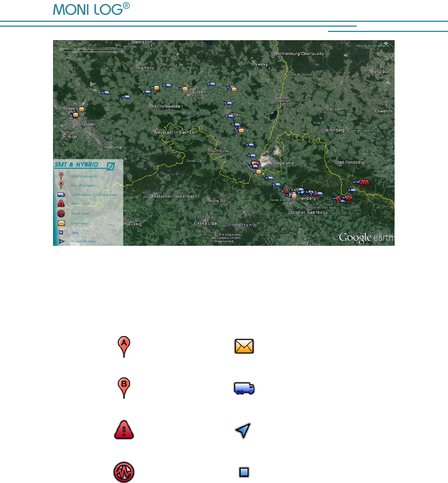
Task: Click the SMT & HYBRID logo emblem in the legend
Action: [x=110, y=166]
